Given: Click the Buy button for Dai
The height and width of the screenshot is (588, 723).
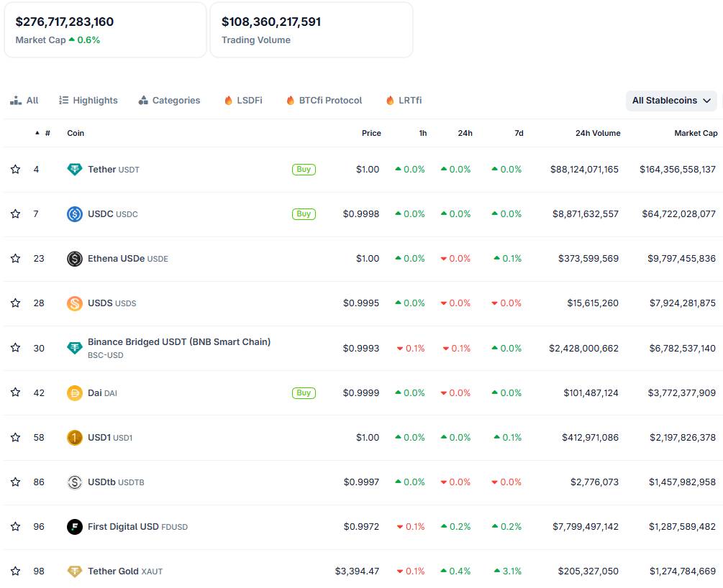Looking at the screenshot, I should pyautogui.click(x=304, y=392).
